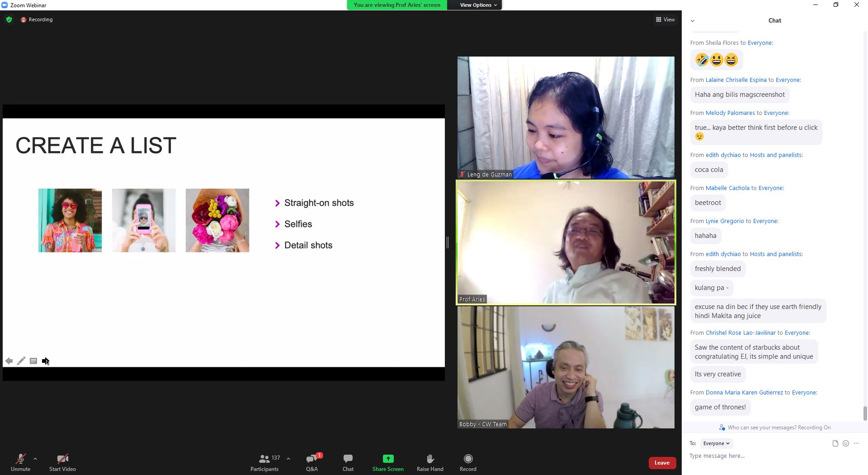The image size is (868, 475).
Task: Click the 'Detail shots' bullet text
Action: 308,245
